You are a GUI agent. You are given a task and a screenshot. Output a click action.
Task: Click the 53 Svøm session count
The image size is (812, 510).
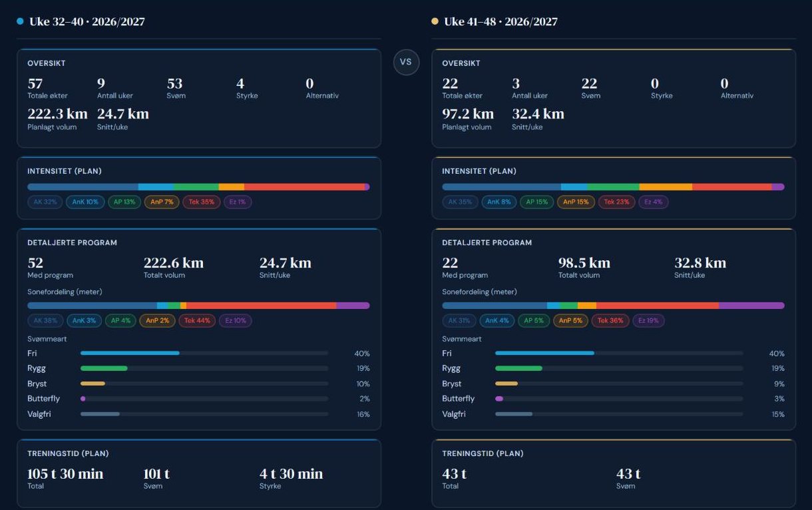pos(174,83)
